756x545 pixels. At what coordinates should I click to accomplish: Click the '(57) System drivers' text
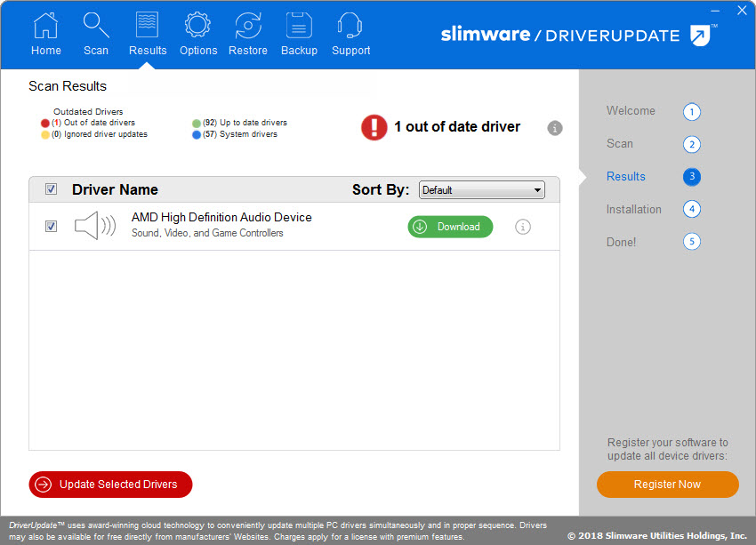[x=240, y=134]
